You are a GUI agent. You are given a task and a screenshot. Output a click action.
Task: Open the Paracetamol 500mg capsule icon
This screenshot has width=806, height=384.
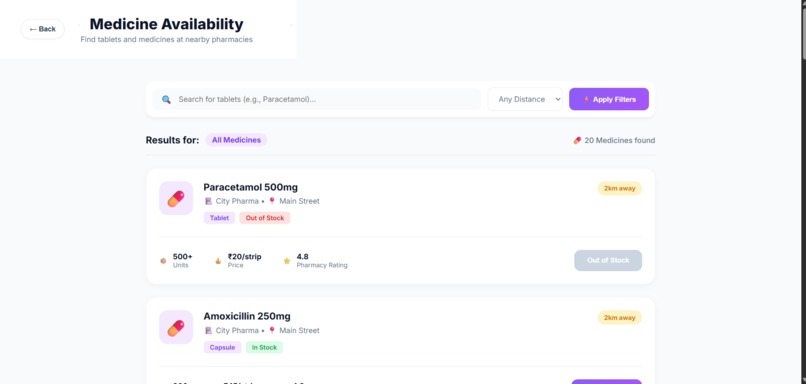tap(176, 198)
